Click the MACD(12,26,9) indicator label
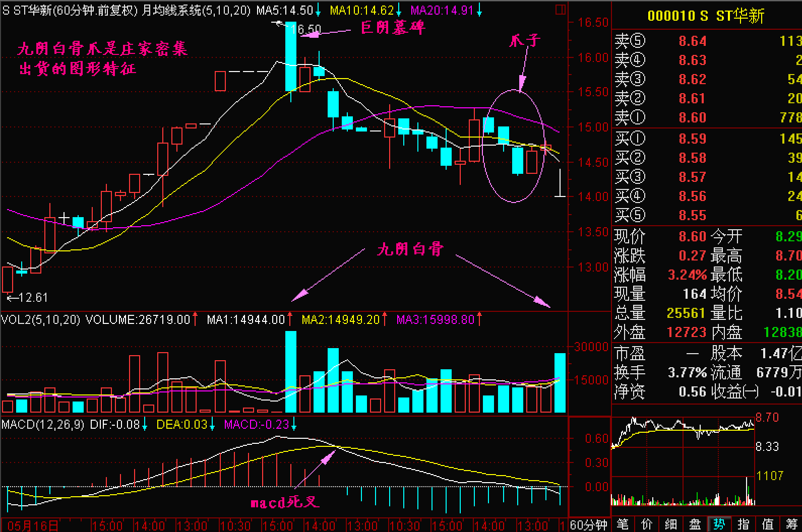The height and width of the screenshot is (532, 802). pos(43,425)
